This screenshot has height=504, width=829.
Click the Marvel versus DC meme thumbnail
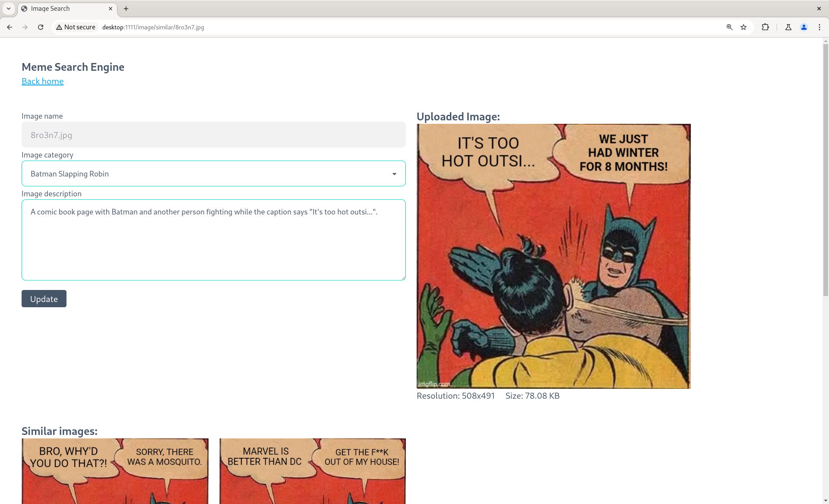(312, 470)
